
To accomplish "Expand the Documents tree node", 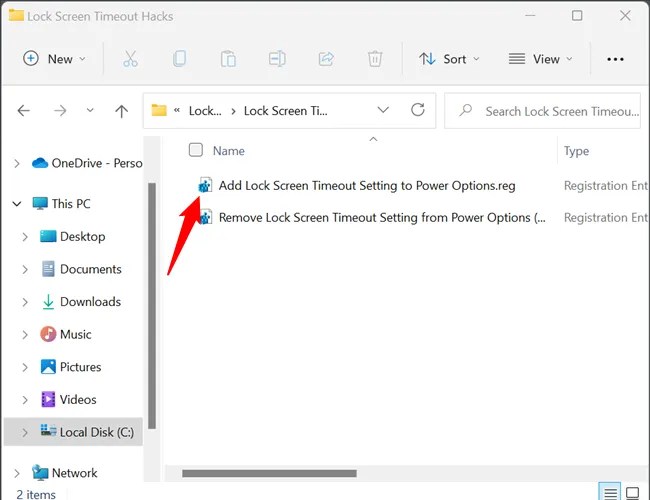I will point(25,269).
